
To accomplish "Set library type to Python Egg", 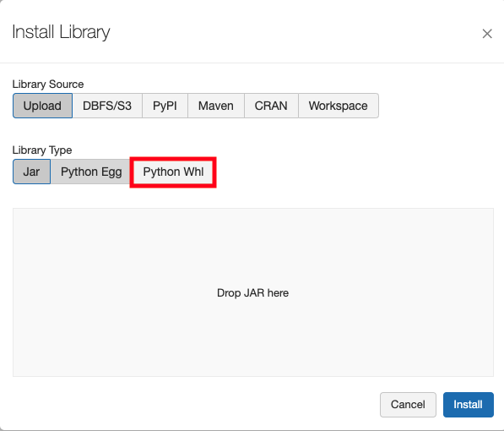I will tap(91, 172).
